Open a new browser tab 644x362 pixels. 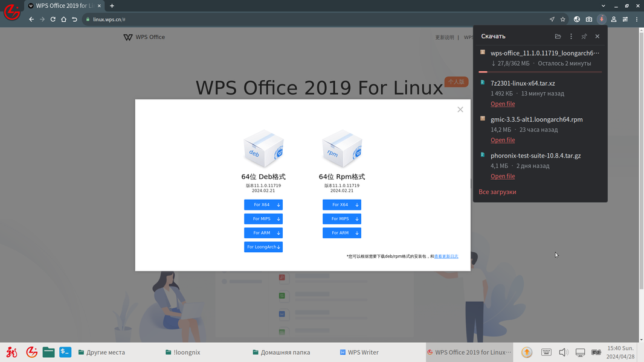tap(112, 6)
